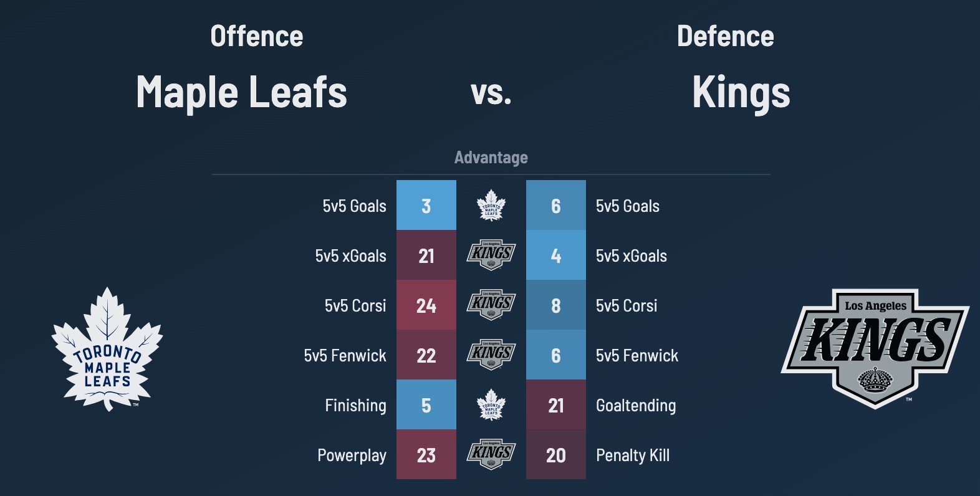The image size is (980, 496).
Task: Click the Advantage column header
Action: pyautogui.click(x=491, y=158)
